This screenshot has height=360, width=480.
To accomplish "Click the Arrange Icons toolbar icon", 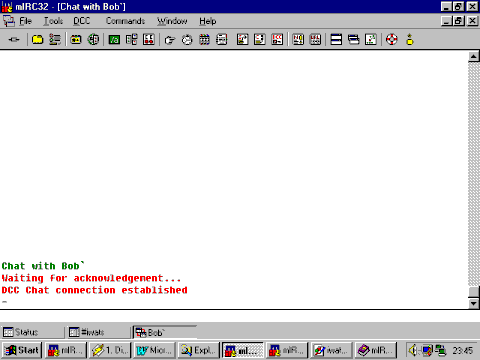I will coord(371,40).
